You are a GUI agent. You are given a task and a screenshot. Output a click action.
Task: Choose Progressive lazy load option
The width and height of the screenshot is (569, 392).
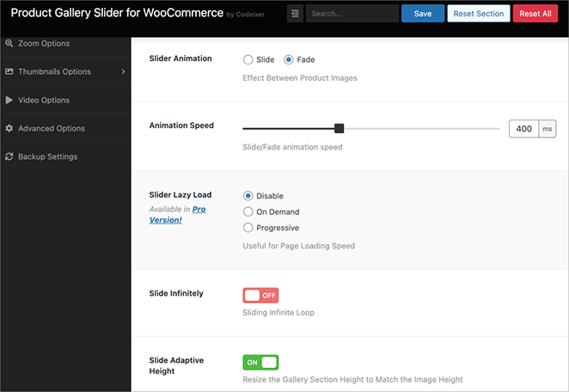(x=248, y=228)
